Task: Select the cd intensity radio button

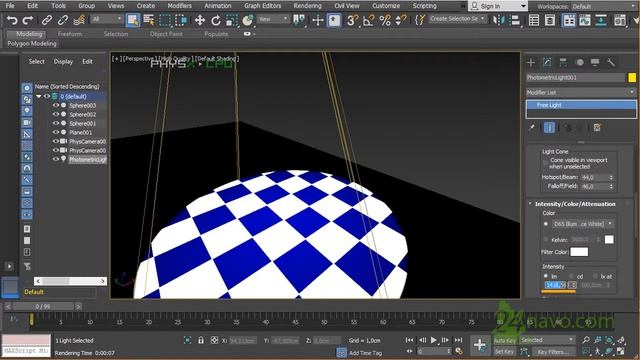Action: coord(571,276)
